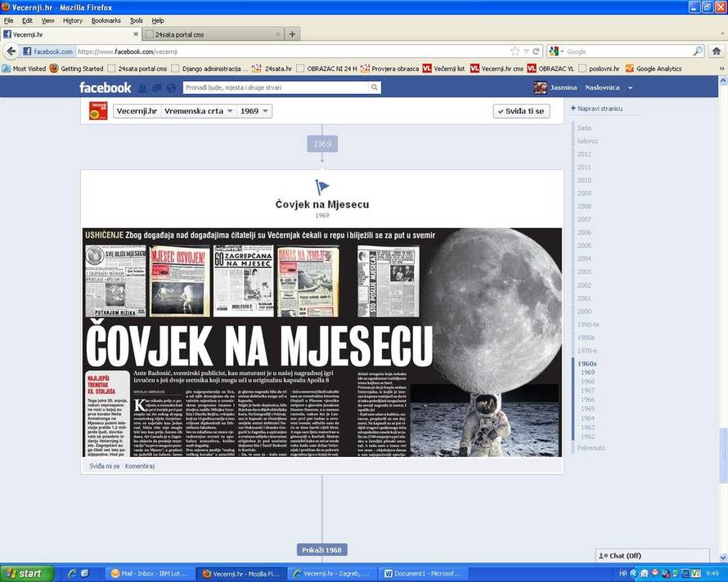
Task: Open the Chat (Off) bar
Action: [x=651, y=556]
